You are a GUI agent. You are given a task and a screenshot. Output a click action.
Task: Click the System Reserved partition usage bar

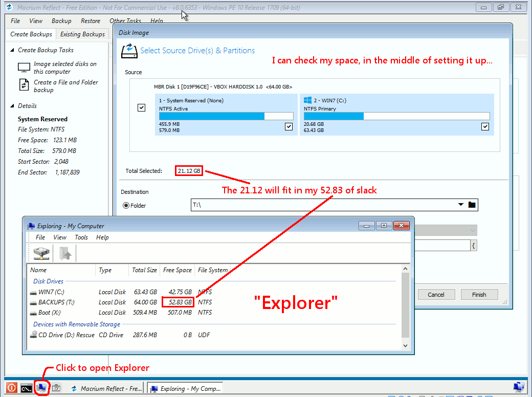click(x=226, y=116)
